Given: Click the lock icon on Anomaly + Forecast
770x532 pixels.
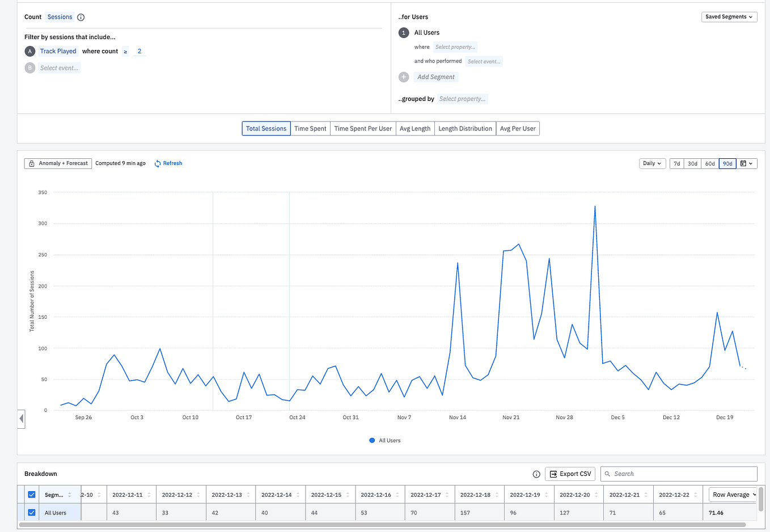Looking at the screenshot, I should pos(32,163).
